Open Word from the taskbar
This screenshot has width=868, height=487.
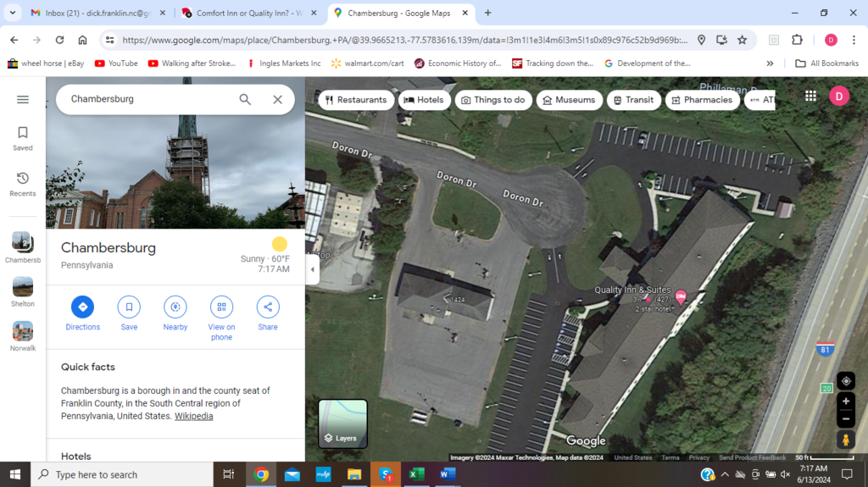point(448,474)
